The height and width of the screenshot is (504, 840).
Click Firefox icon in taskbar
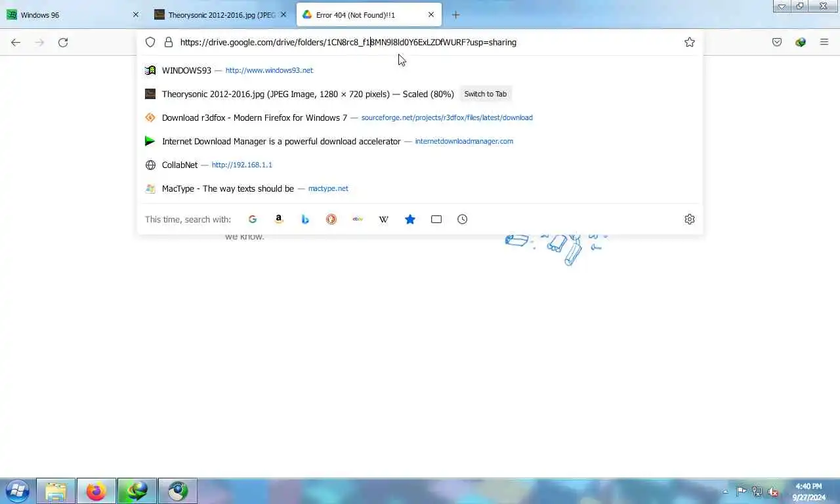click(x=96, y=491)
